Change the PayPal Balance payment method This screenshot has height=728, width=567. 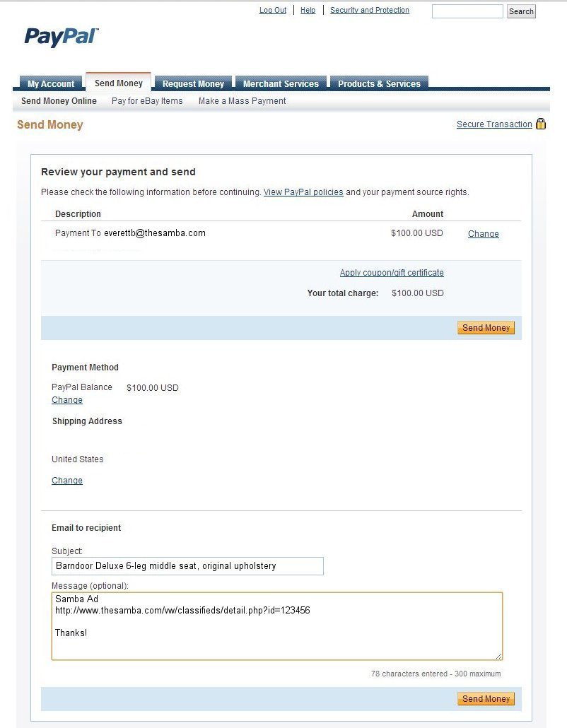pos(67,400)
